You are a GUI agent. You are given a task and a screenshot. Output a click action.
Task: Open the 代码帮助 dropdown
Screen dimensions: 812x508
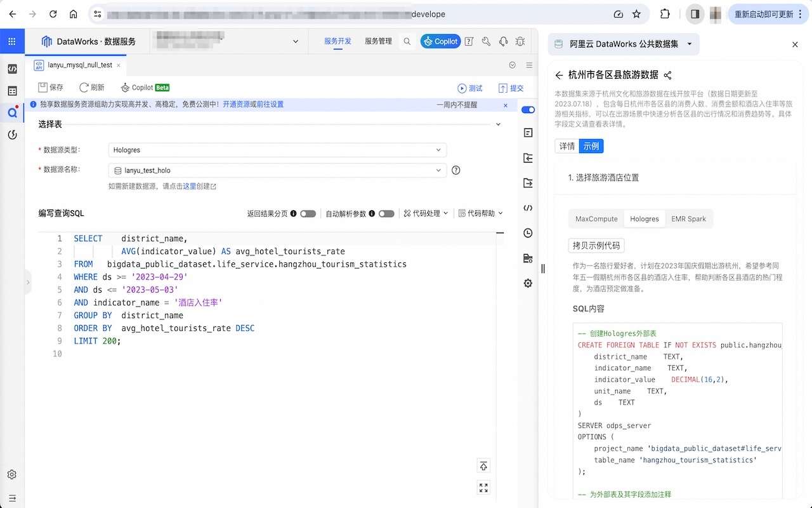pos(480,214)
